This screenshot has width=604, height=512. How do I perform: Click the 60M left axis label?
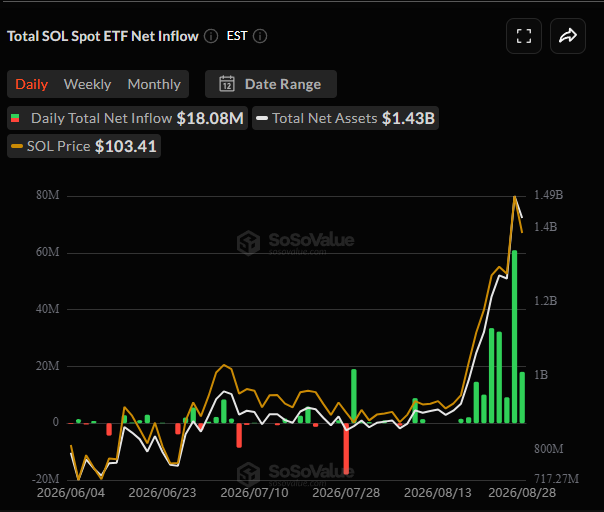click(48, 252)
